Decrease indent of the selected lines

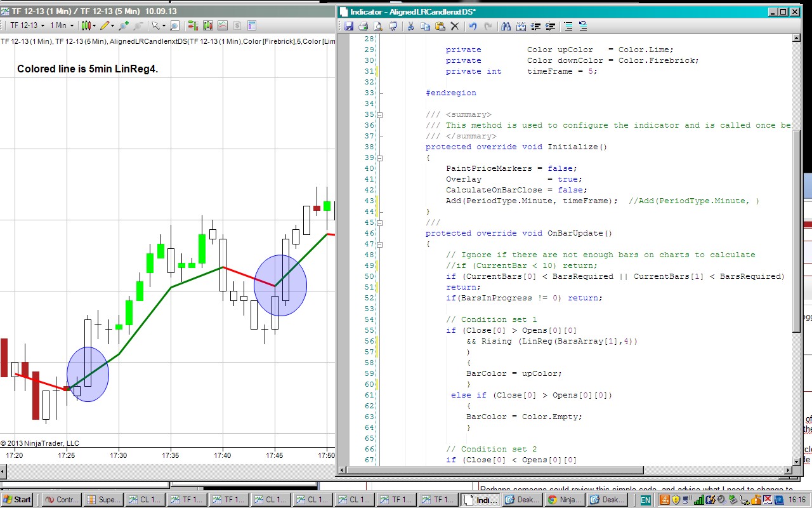pyautogui.click(x=536, y=26)
